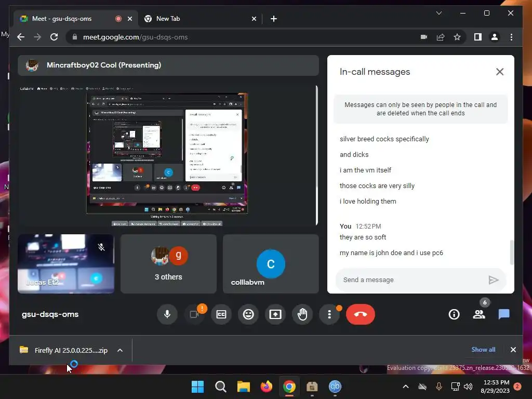Open qBittorrent from taskbar
Screen dimensions: 532x399
[x=335, y=387]
